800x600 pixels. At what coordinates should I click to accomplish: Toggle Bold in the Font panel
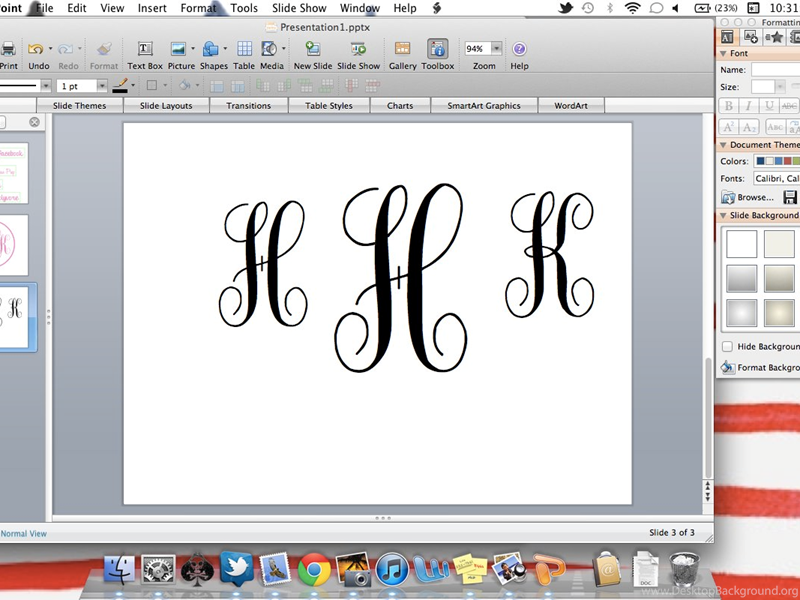tap(728, 106)
